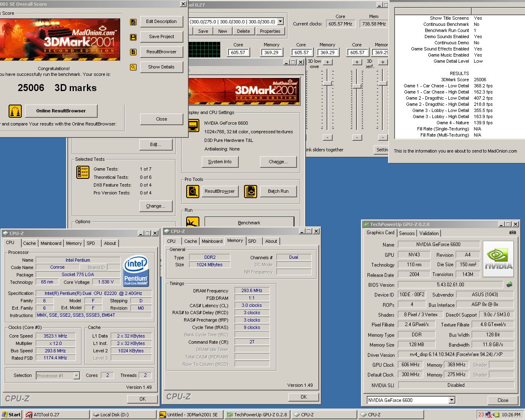Click the Intel Pentium logo in CPU-Z

[x=136, y=271]
